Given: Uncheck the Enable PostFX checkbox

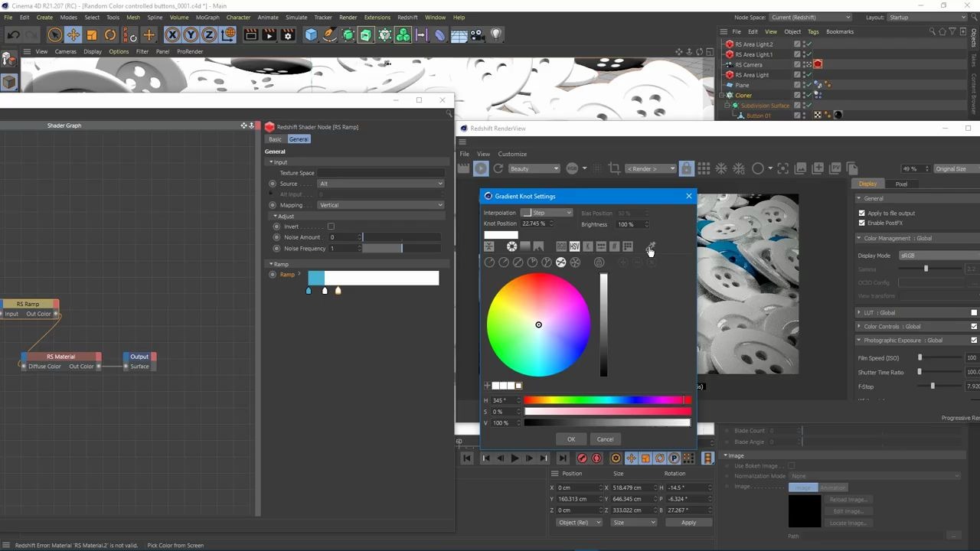Looking at the screenshot, I should (862, 223).
